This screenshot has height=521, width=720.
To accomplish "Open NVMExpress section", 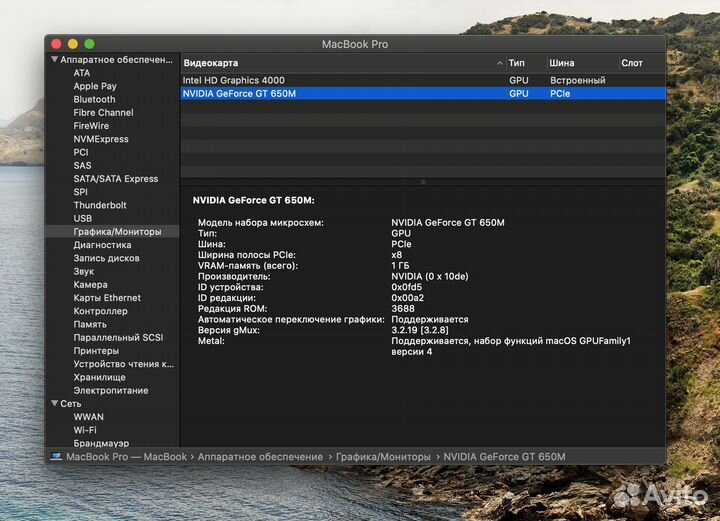I will [101, 139].
